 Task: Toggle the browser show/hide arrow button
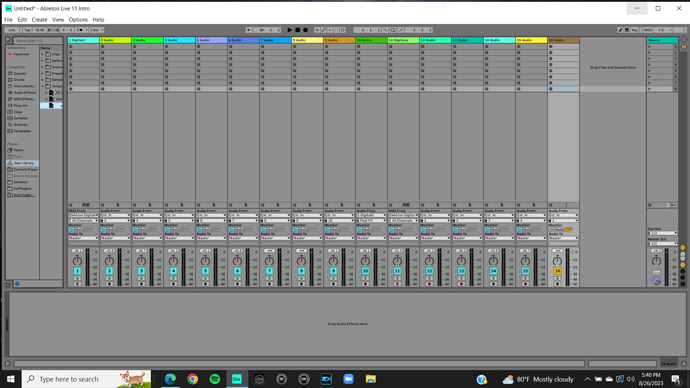pos(8,39)
